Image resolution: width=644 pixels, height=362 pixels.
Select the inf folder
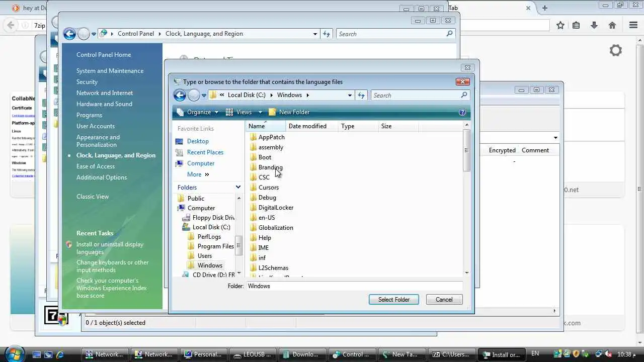(x=258, y=258)
